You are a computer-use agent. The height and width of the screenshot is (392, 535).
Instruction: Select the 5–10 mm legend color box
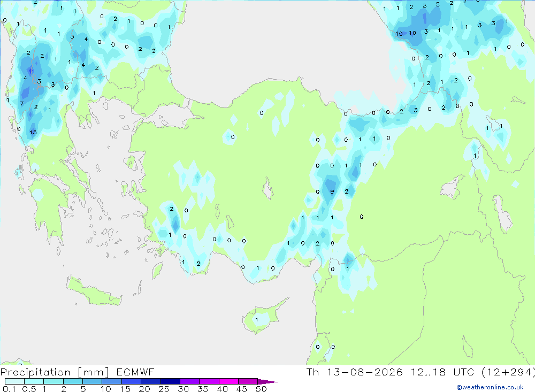92,381
